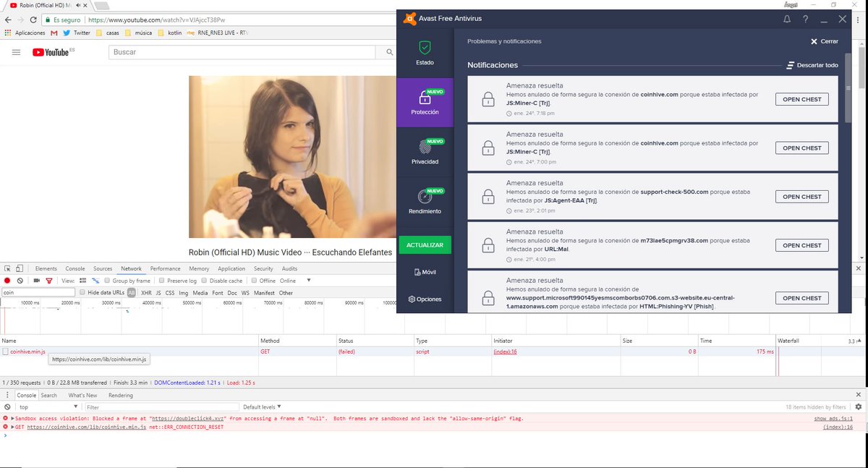Open Avast notifications bell icon
The image size is (868, 468).
787,19
